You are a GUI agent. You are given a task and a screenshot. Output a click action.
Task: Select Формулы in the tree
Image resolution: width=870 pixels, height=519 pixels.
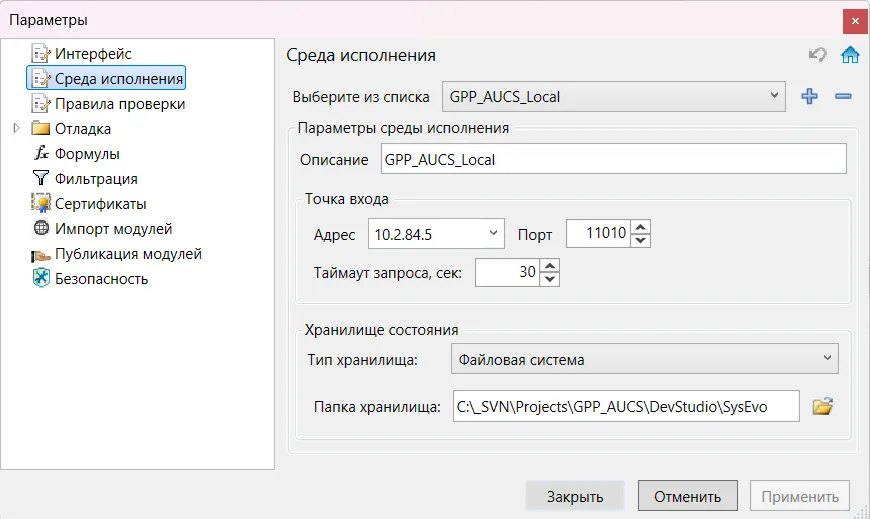[87, 154]
